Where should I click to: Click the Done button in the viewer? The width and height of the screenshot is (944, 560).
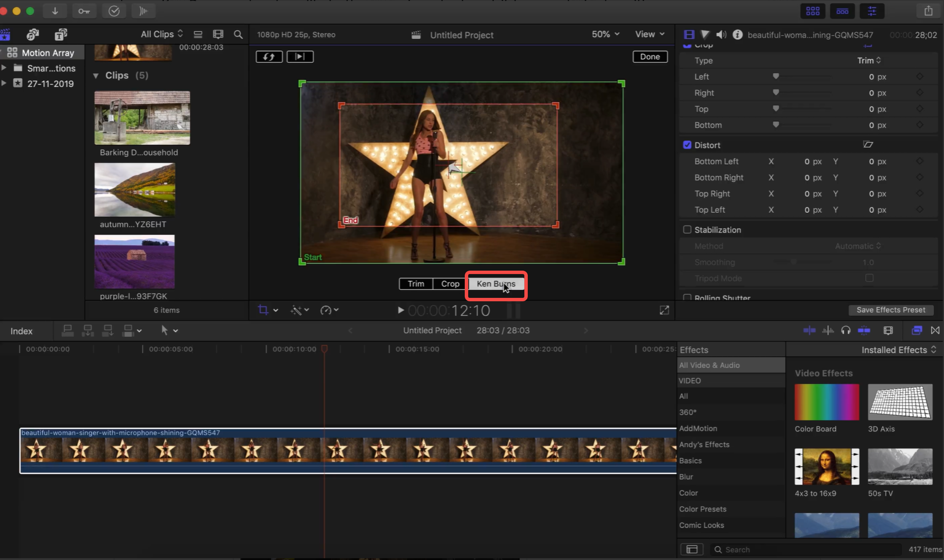(649, 56)
